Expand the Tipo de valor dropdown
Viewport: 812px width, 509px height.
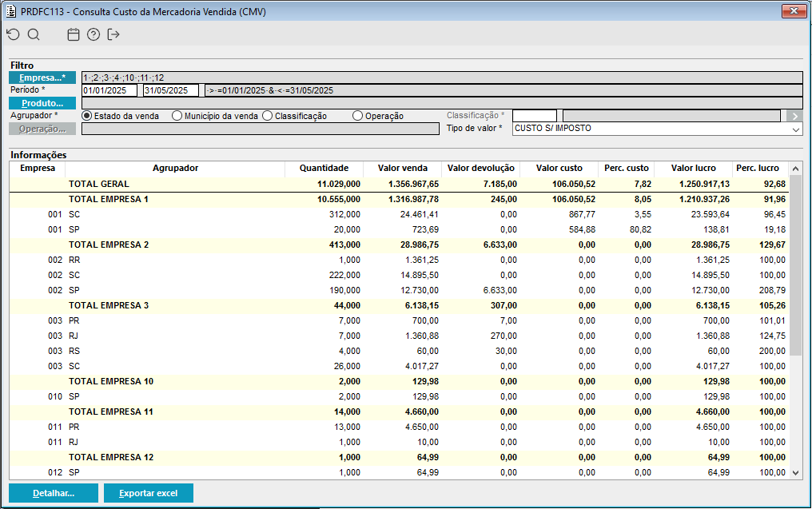tap(795, 129)
